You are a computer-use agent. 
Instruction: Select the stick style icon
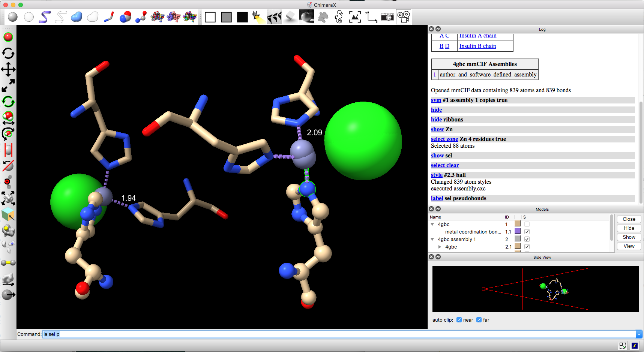coord(109,17)
